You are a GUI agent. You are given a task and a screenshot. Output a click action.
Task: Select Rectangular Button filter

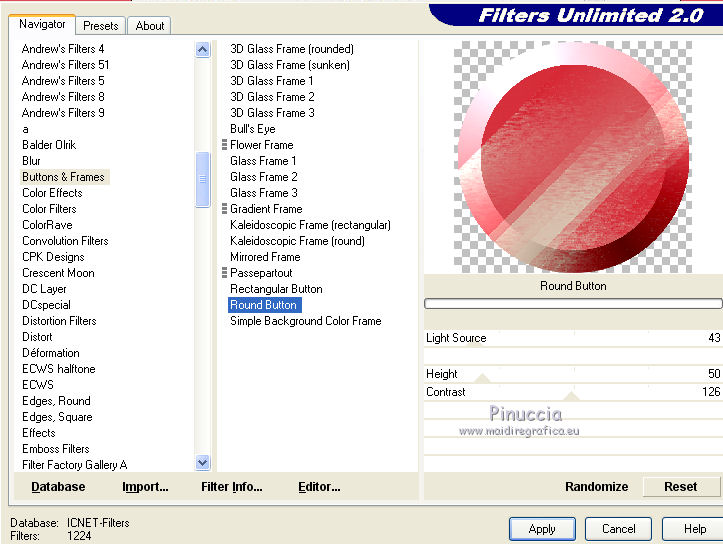[x=276, y=289]
